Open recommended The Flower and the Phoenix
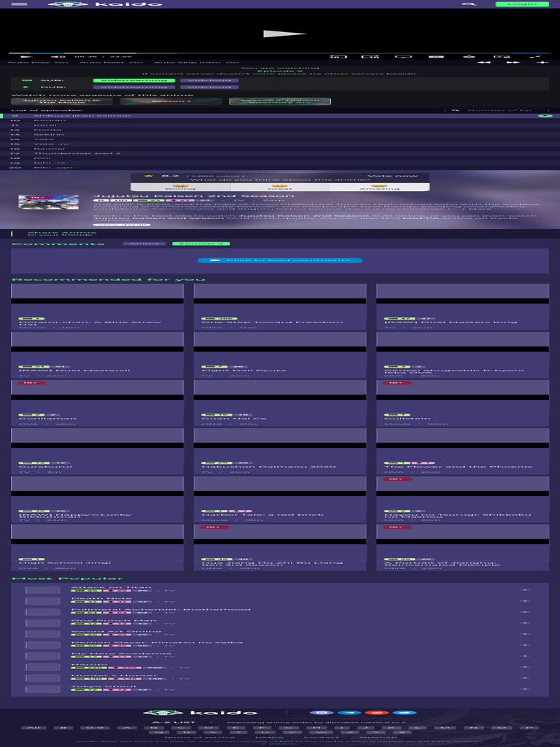Screen dimensions: 560x747 click(x=458, y=466)
